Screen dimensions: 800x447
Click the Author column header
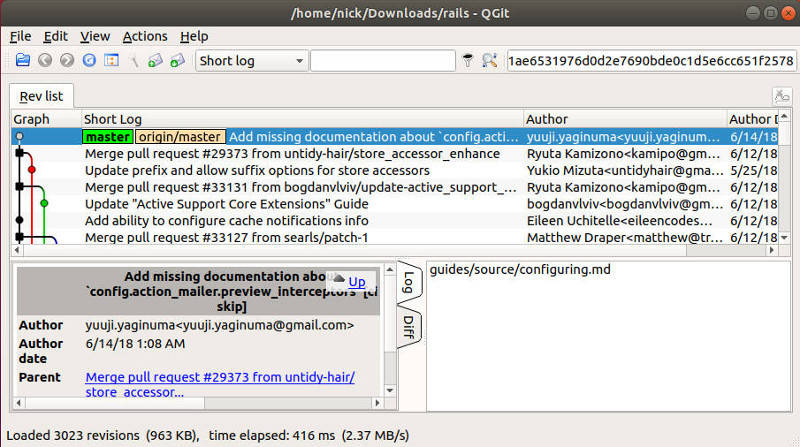coord(547,119)
